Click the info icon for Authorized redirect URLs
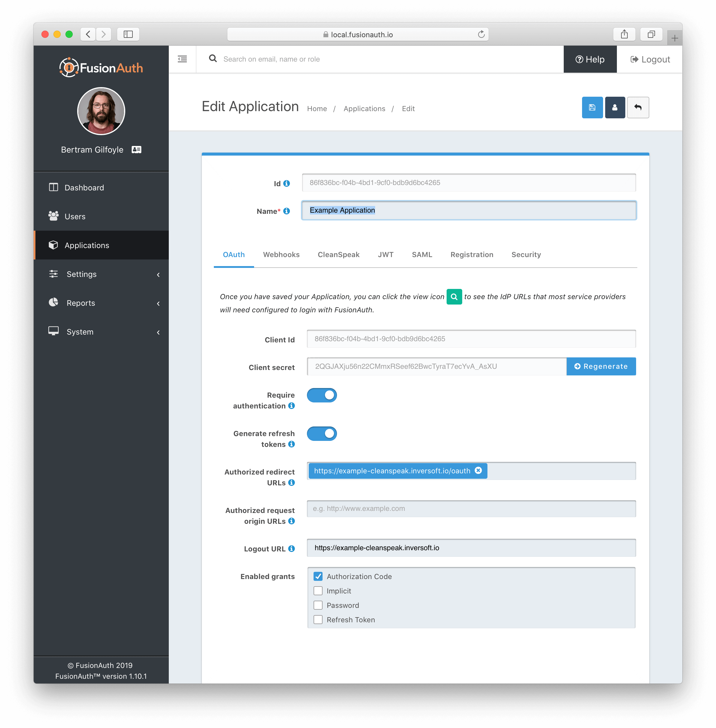 (291, 482)
